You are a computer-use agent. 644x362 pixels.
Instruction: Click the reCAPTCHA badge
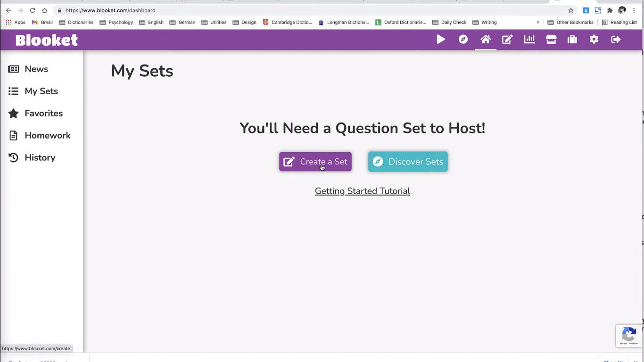click(629, 336)
